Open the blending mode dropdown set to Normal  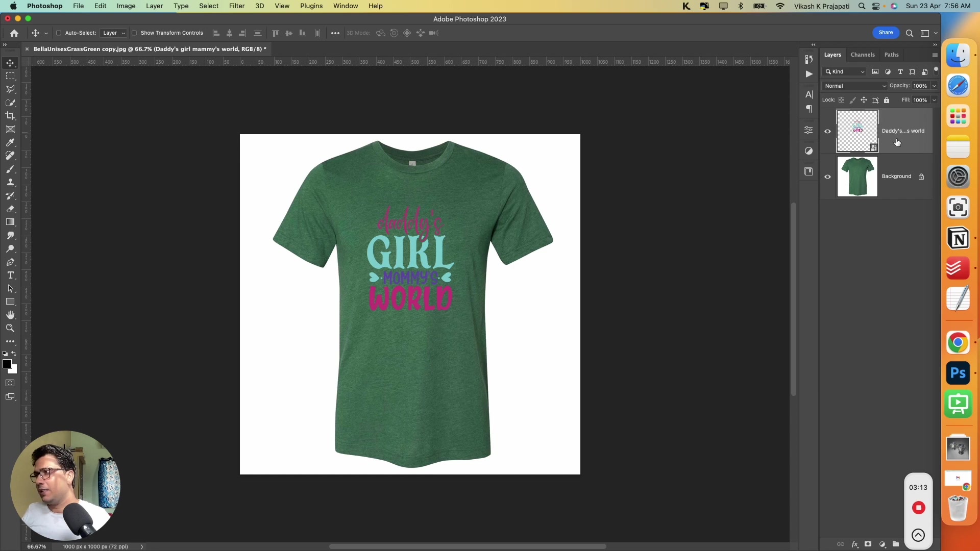(855, 86)
